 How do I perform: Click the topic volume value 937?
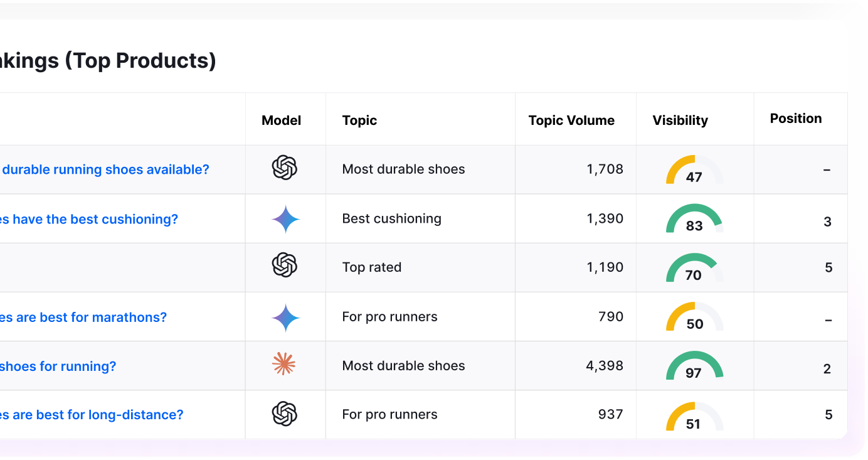coord(611,414)
